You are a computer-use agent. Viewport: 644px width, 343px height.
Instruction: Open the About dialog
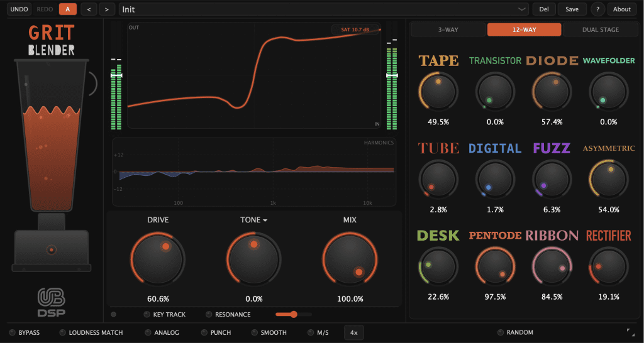[x=622, y=9]
